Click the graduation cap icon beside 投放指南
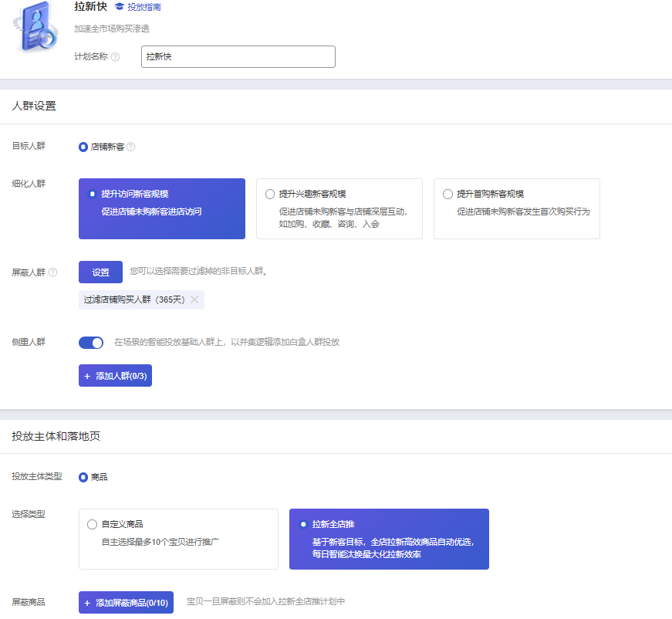672x619 pixels. [120, 6]
